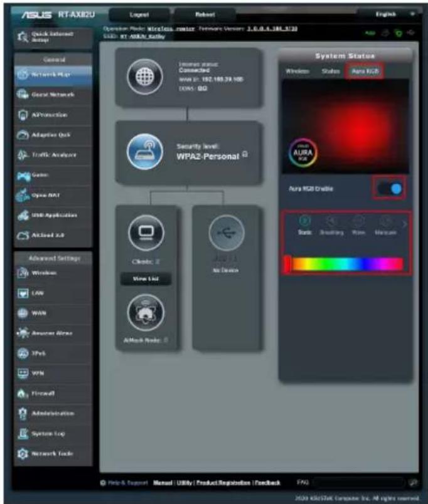
Task: Switch to the Wireless tab in System Status
Action: point(297,71)
